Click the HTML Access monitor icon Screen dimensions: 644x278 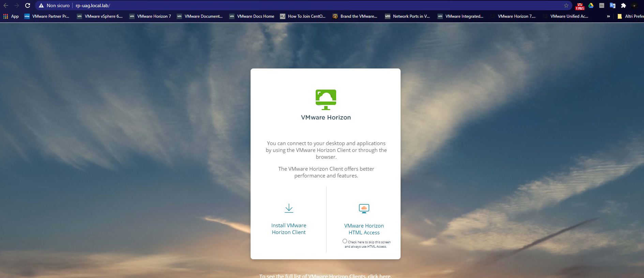pyautogui.click(x=364, y=208)
